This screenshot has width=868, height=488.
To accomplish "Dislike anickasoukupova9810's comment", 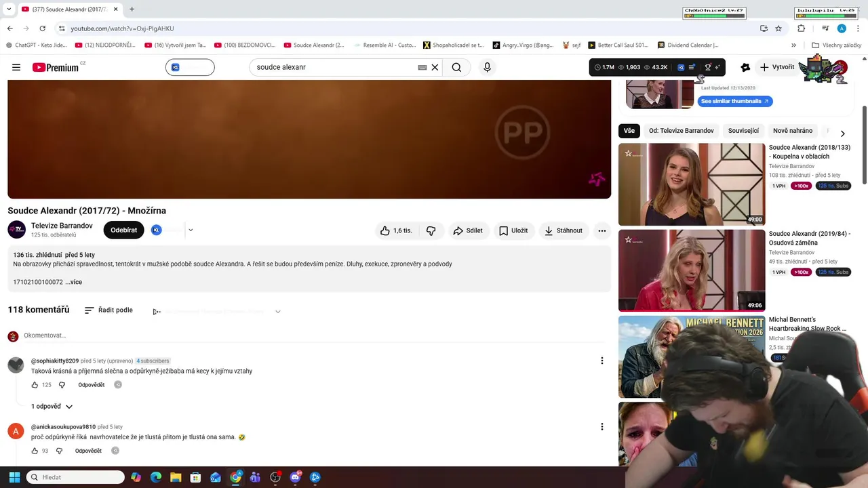I will click(59, 451).
